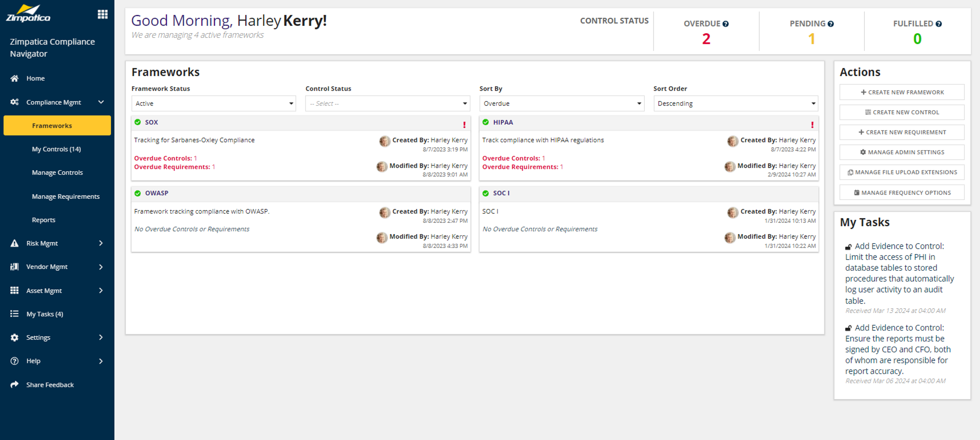Click the Home house icon
This screenshot has width=980, height=440.
click(15, 78)
